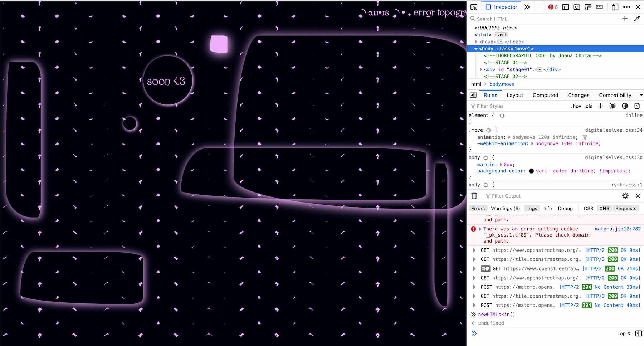Open the sidebar tabs overflow dropdown

click(641, 95)
